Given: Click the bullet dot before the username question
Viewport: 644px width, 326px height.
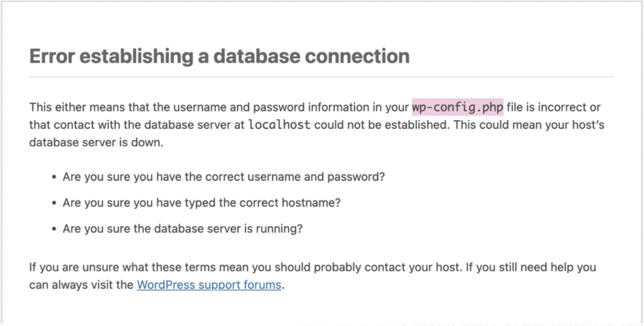Looking at the screenshot, I should coord(55,177).
